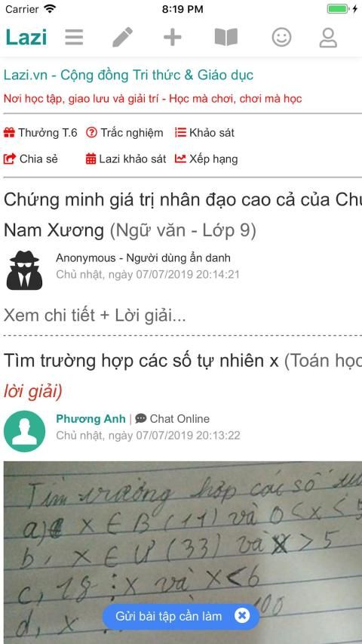Tap the pencil write icon
The width and height of the screenshot is (362, 644).
123,38
